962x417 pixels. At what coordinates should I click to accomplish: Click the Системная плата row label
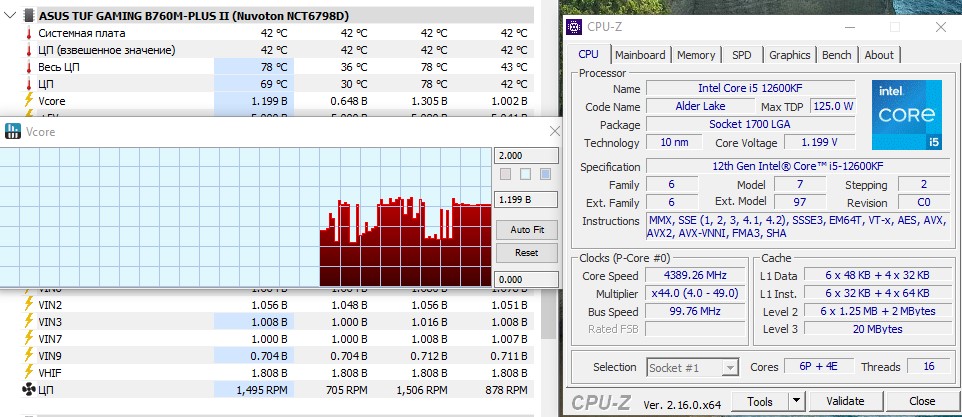pos(82,33)
